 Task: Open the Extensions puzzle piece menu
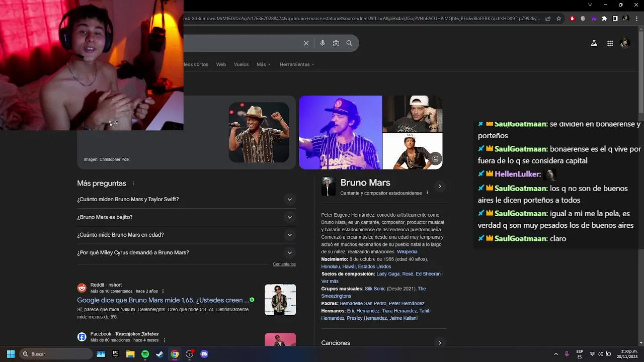point(604,19)
